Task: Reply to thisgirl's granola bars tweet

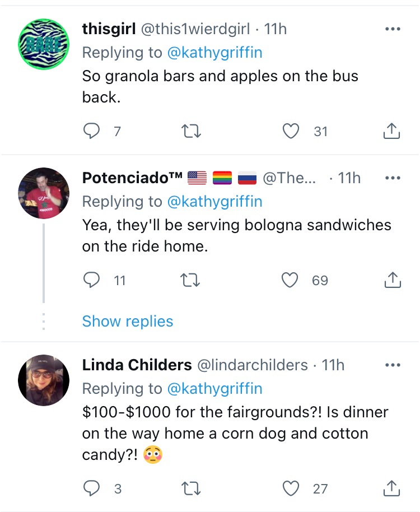Action: [91, 131]
